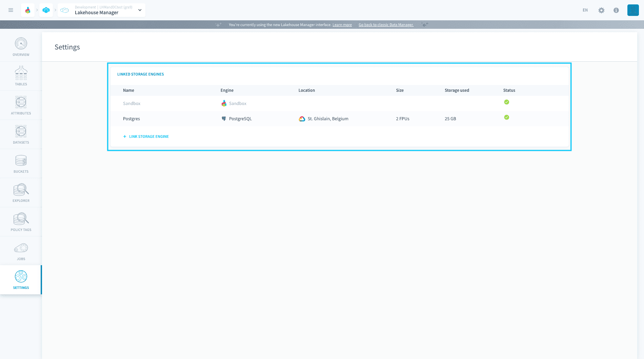This screenshot has width=644, height=359.
Task: Open the Explorer sidebar section
Action: click(21, 193)
